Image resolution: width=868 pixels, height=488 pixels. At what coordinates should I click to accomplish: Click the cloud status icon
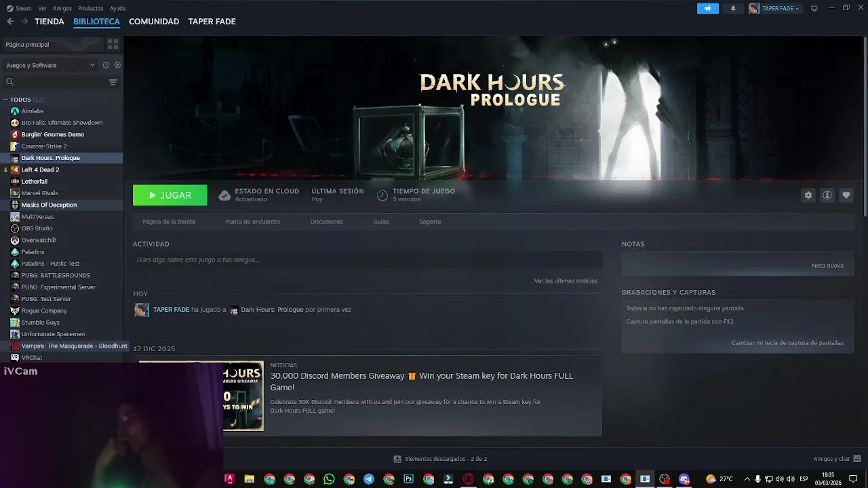224,195
